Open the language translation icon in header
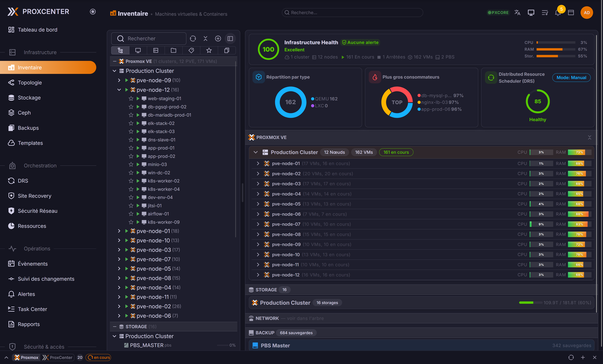603x364 pixels. (517, 12)
